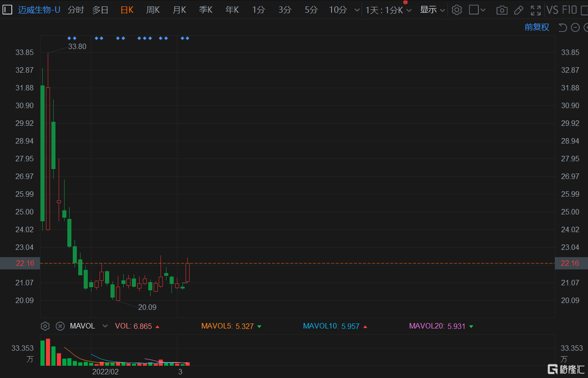The width and height of the screenshot is (588, 378).
Task: Click the square window layout icon
Action: point(474,10)
